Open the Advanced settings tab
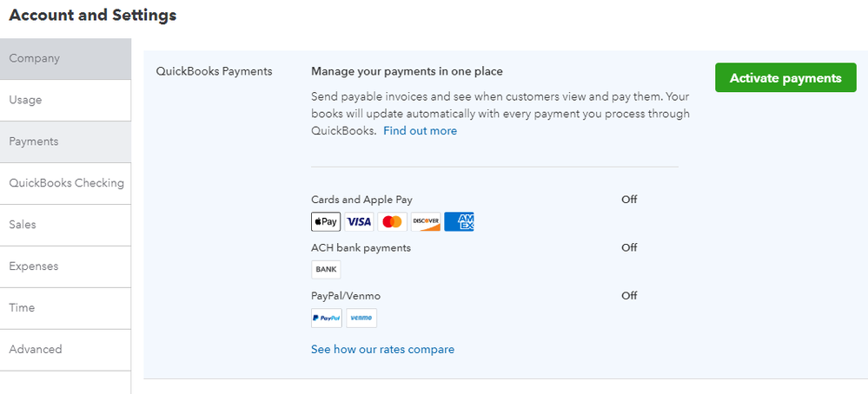 tap(65, 350)
